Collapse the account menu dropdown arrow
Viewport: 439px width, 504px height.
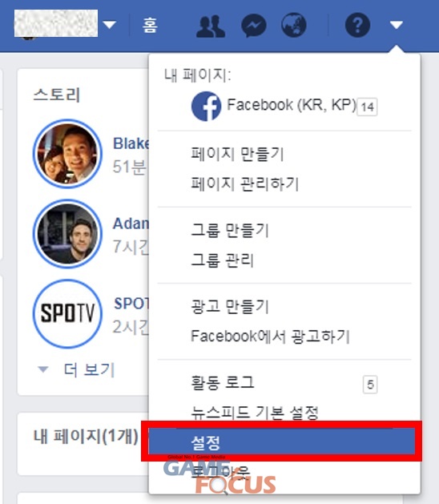[x=397, y=25]
